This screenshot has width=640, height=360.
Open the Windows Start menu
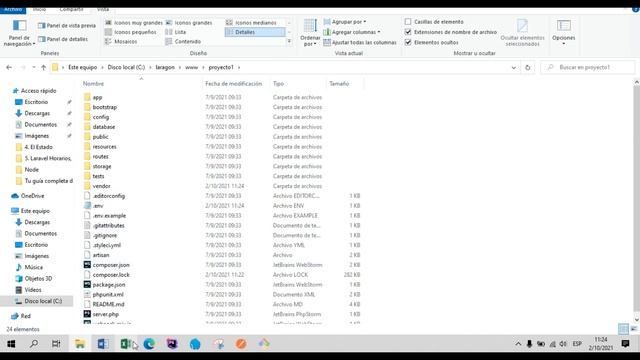click(x=11, y=344)
